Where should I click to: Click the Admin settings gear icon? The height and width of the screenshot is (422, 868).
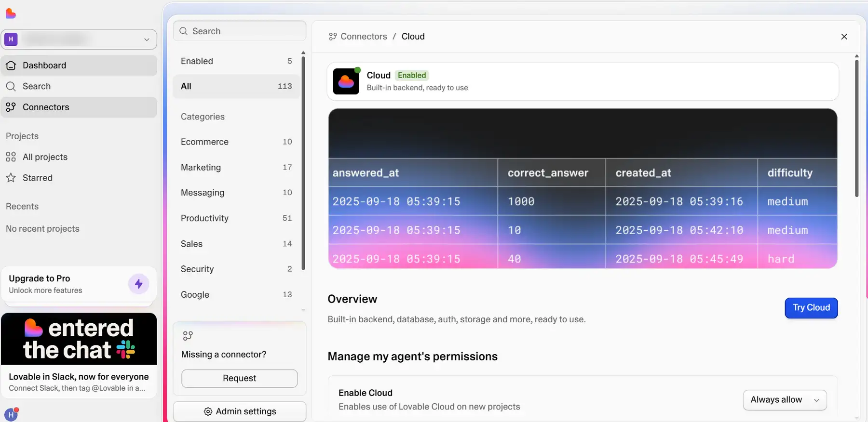[208, 411]
